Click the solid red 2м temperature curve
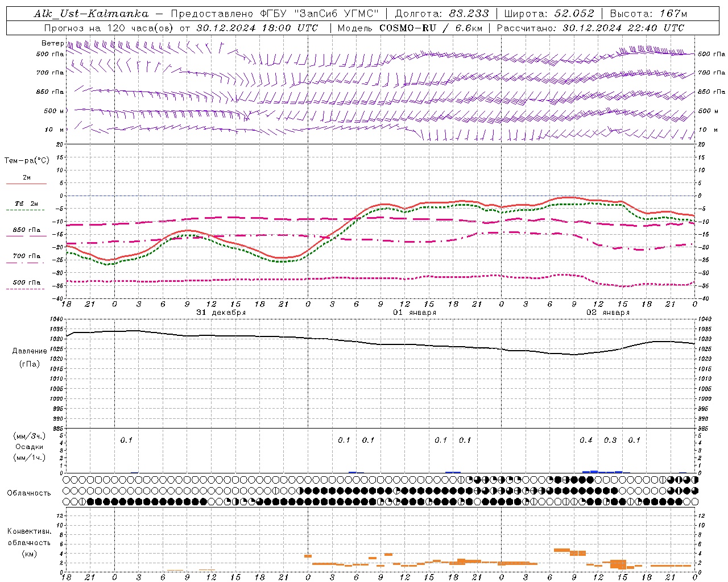Viewport: 728px width, 582px height. pyautogui.click(x=380, y=205)
